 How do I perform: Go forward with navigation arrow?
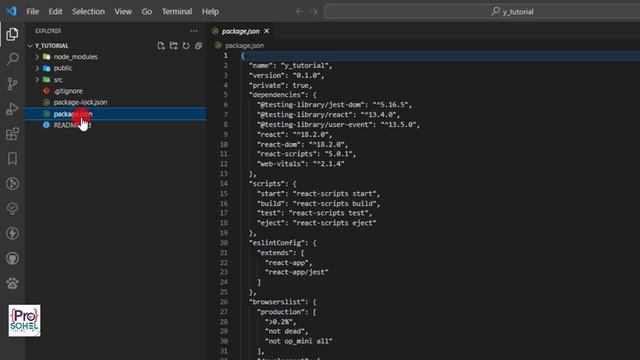pos(313,11)
